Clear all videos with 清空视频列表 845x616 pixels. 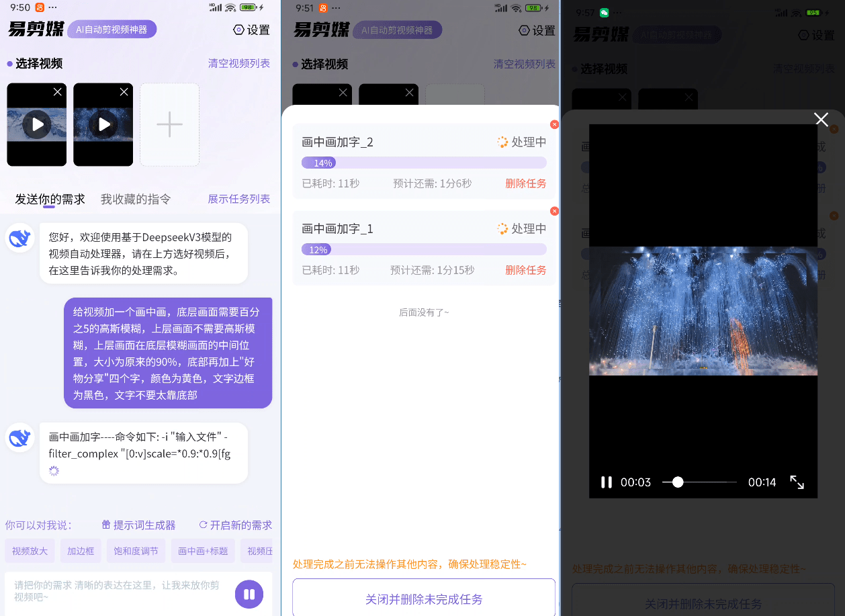tap(239, 63)
